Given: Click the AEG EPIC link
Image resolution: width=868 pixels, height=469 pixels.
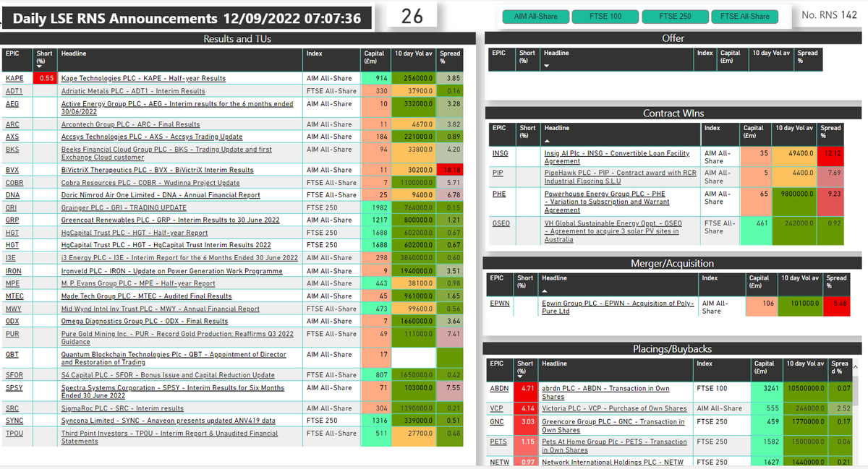Looking at the screenshot, I should 12,104.
